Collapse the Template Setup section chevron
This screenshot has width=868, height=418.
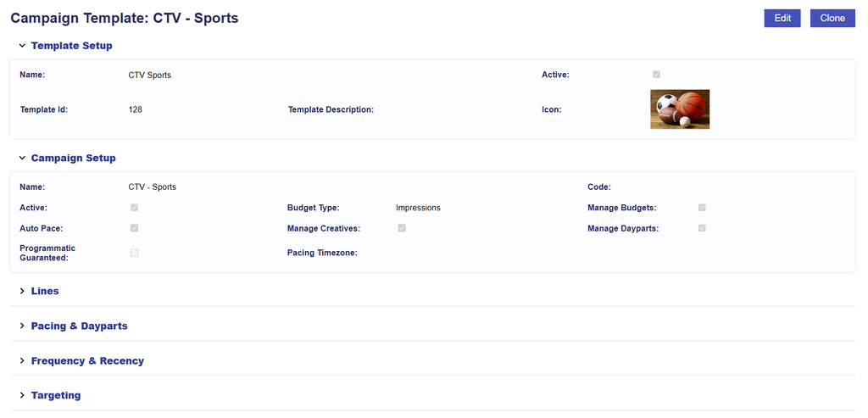22,46
